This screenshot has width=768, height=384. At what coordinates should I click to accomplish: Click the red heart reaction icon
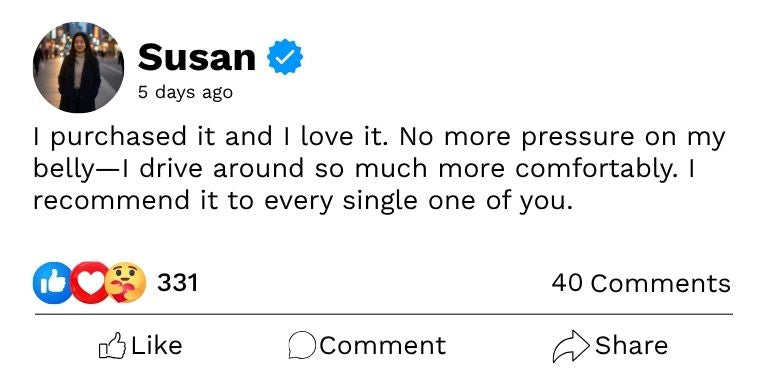[x=89, y=283]
